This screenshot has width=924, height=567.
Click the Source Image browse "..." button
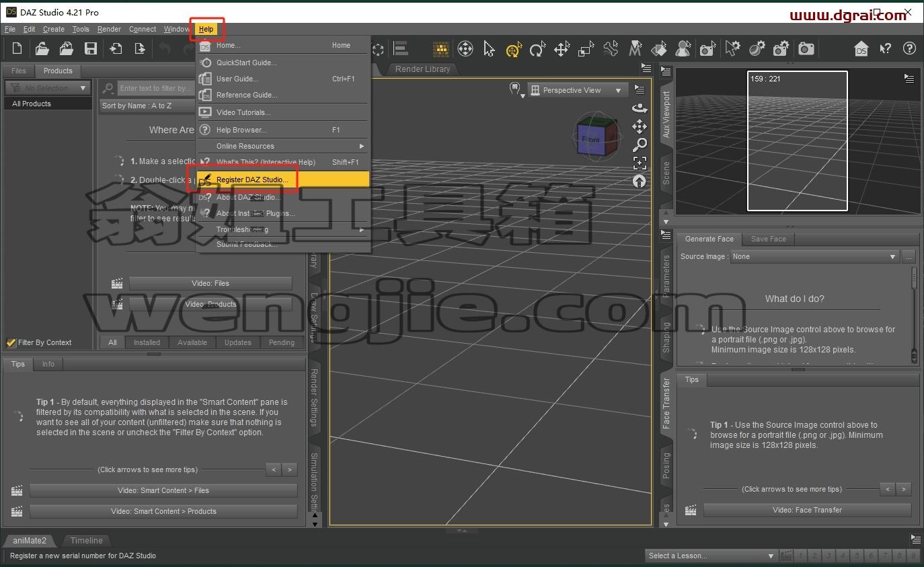pyautogui.click(x=909, y=256)
